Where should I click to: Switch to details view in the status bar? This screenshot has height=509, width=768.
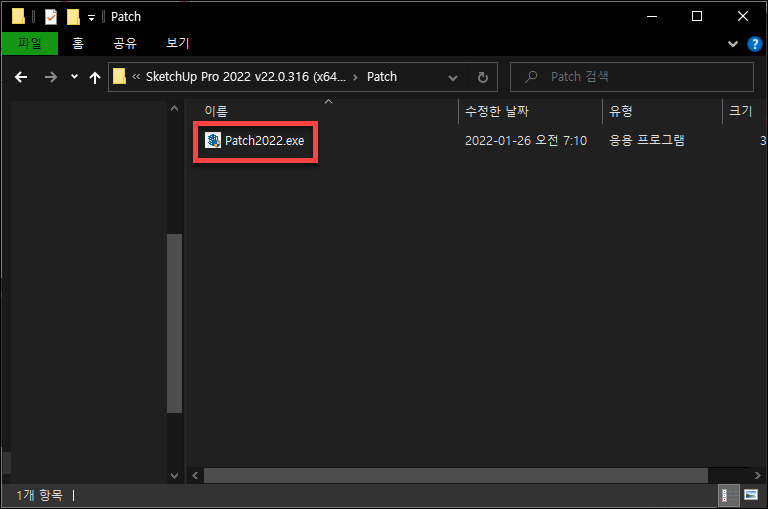click(x=728, y=495)
